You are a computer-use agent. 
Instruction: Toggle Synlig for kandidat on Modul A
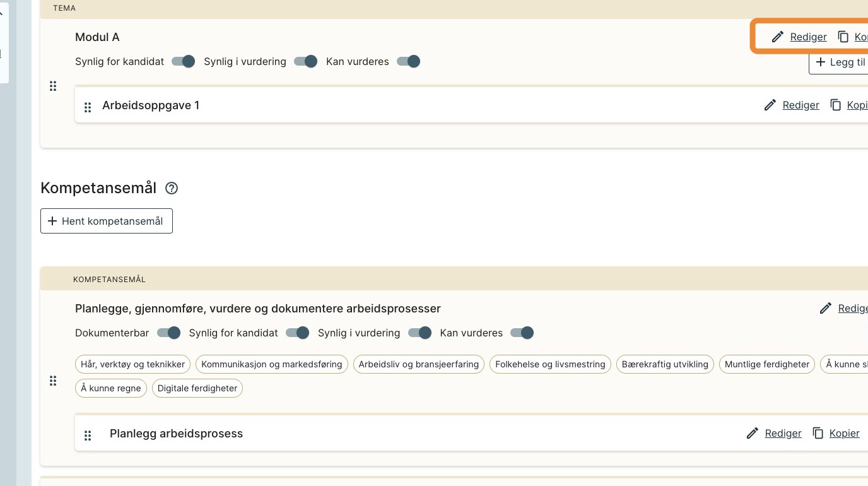[184, 61]
